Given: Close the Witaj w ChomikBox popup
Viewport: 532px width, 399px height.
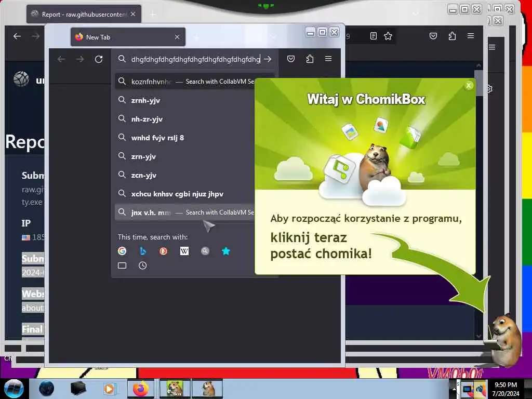Looking at the screenshot, I should point(469,86).
